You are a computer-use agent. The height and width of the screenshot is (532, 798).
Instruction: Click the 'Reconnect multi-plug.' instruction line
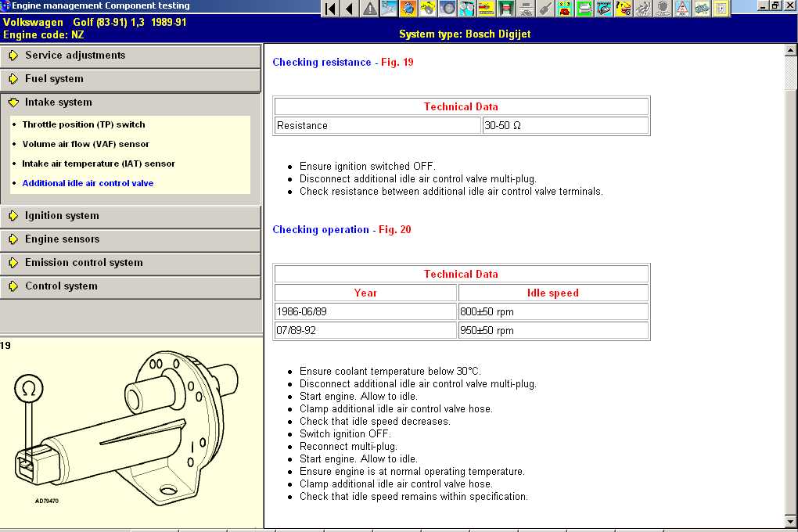[348, 447]
